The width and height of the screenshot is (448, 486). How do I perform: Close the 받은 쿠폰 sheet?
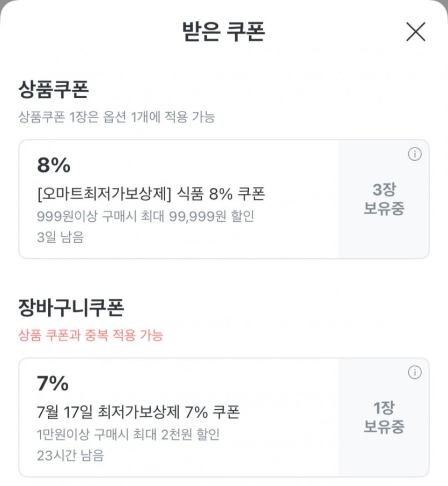(x=415, y=32)
